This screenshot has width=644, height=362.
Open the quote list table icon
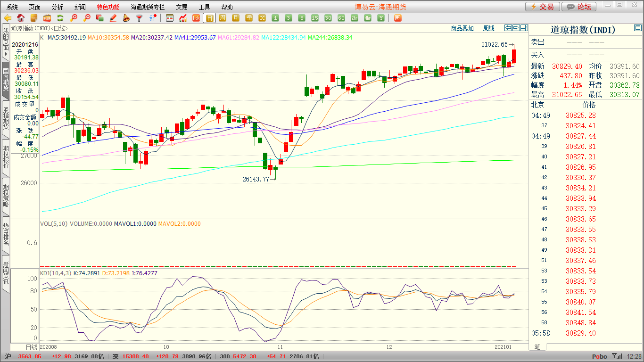[x=170, y=18]
